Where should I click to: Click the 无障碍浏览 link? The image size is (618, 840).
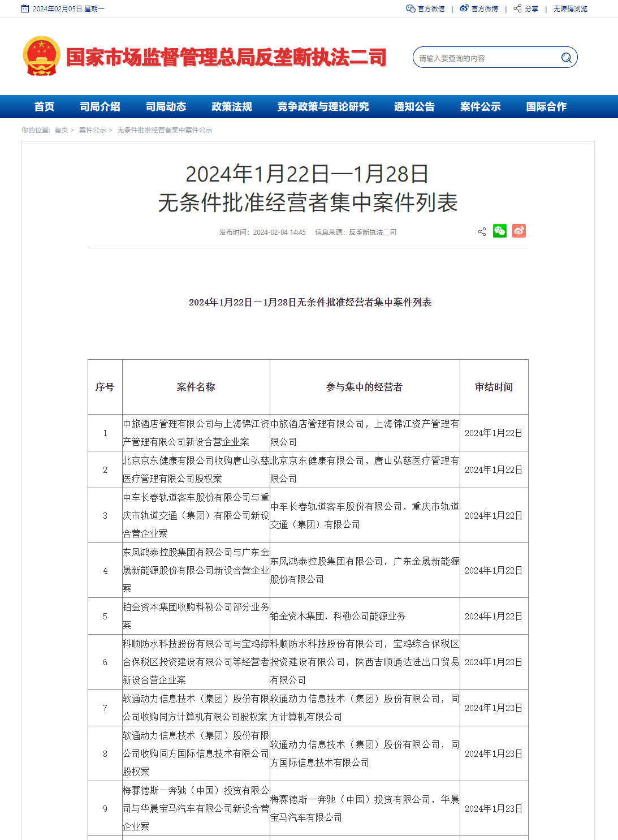[x=570, y=9]
